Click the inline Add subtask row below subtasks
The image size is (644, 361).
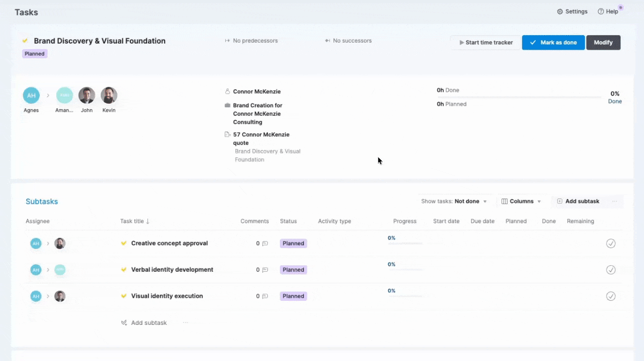tap(148, 323)
